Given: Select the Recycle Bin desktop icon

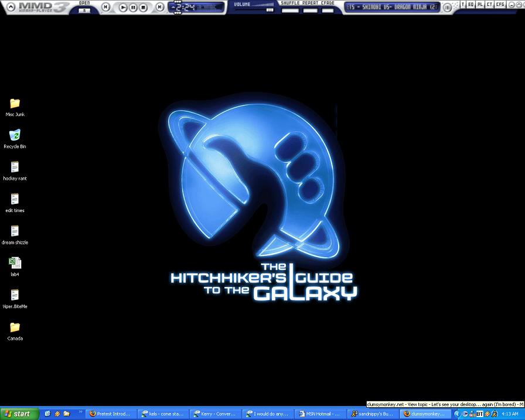Looking at the screenshot, I should point(15,136).
